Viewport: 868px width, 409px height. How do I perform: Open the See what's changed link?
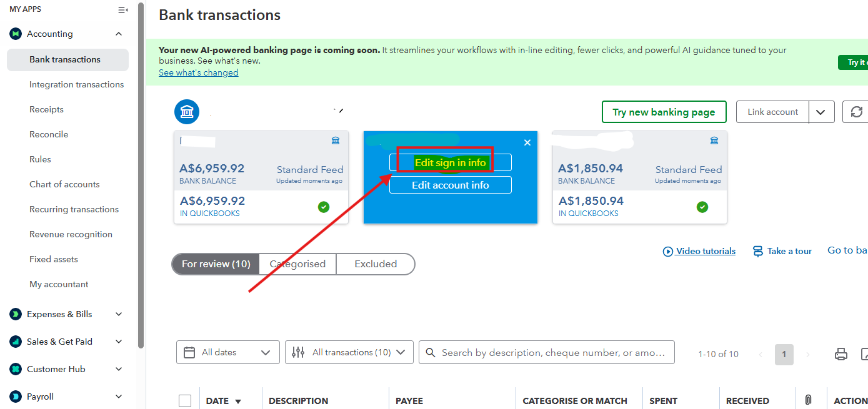pos(198,72)
